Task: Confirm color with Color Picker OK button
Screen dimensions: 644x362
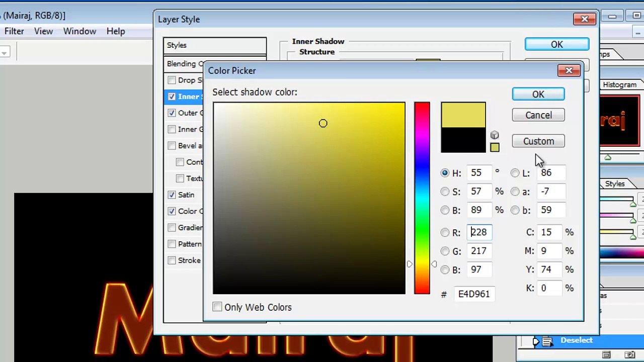Action: pyautogui.click(x=538, y=95)
